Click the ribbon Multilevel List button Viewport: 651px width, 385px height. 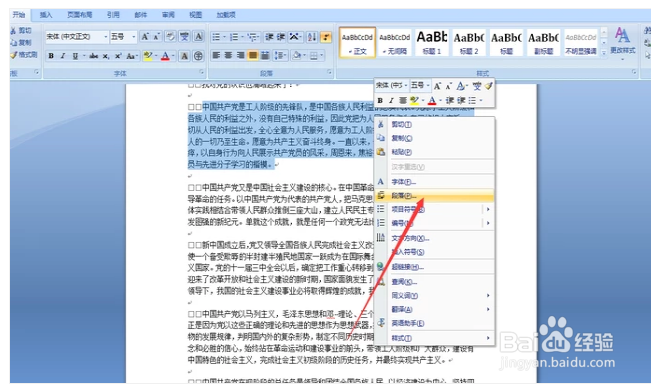[x=252, y=37]
